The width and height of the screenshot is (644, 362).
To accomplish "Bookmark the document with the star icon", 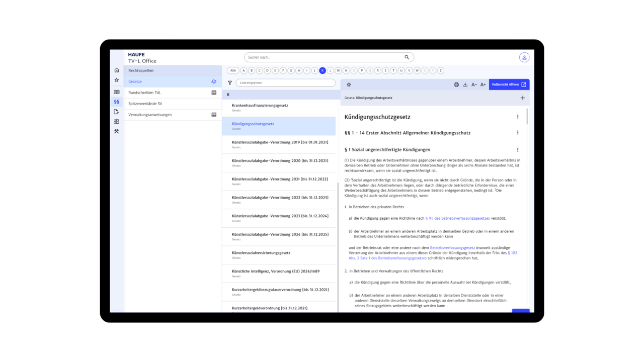I will [x=349, y=85].
